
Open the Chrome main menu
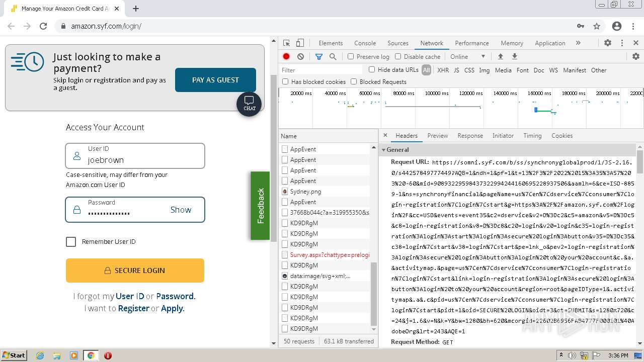(633, 26)
